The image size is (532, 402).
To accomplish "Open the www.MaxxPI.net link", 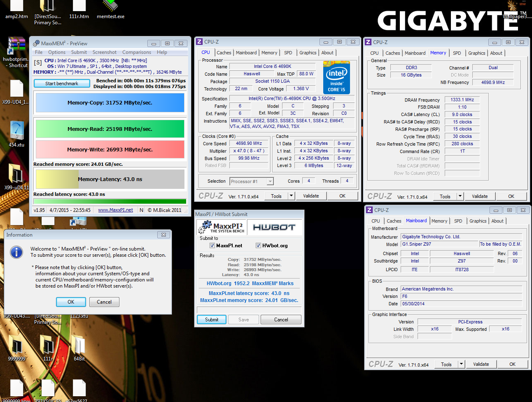I will click(x=115, y=210).
